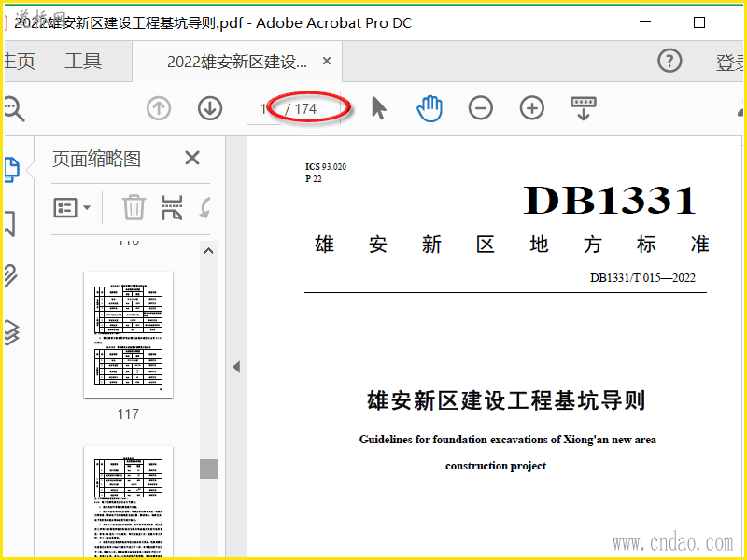The image size is (747, 560).
Task: Click DB1331/T 015—2022 standard number
Action: pos(642,277)
